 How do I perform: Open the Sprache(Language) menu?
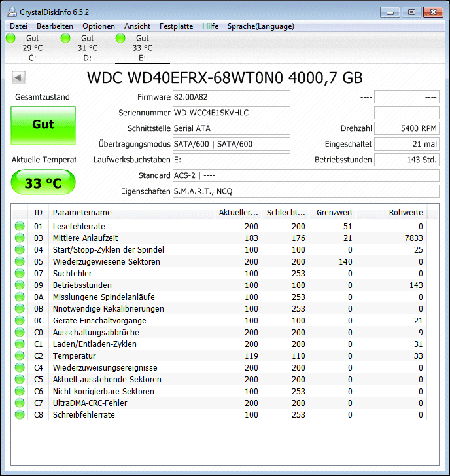(x=261, y=26)
